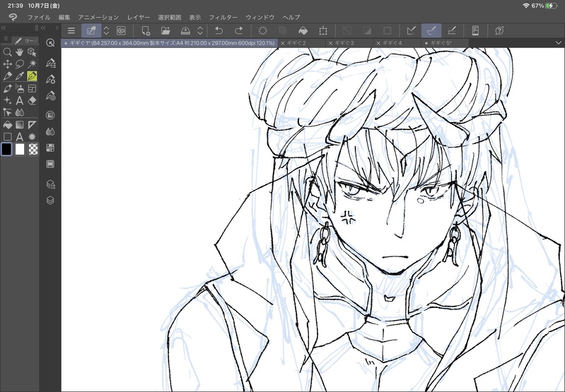Open Quick Access palette icon

coord(50,43)
